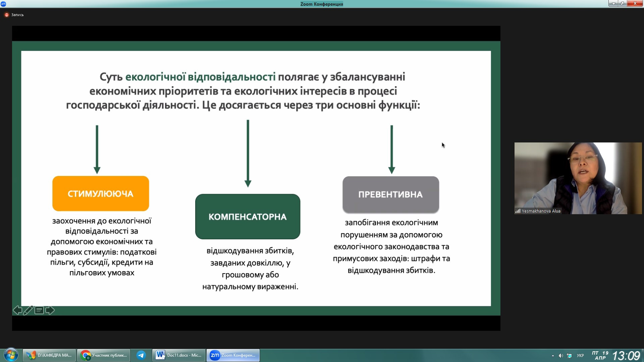
Task: Click the gray ПРЕВЕНТИВНА box
Action: pyautogui.click(x=391, y=194)
